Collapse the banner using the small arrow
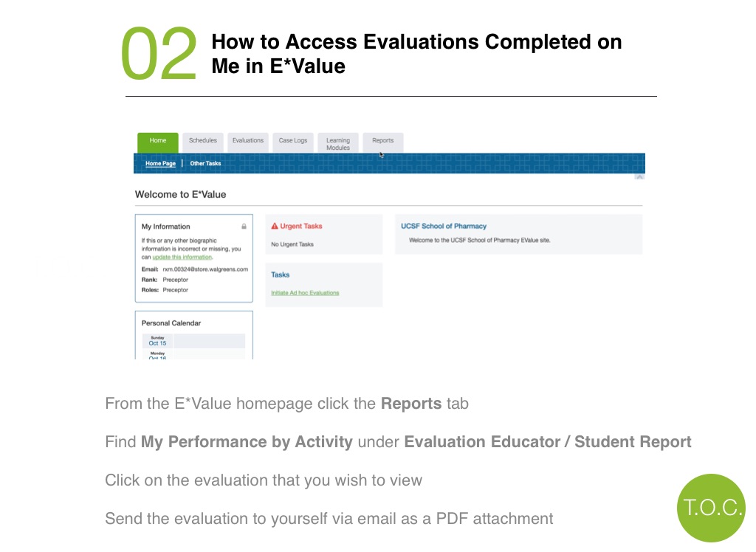756x552 pixels. coord(640,177)
